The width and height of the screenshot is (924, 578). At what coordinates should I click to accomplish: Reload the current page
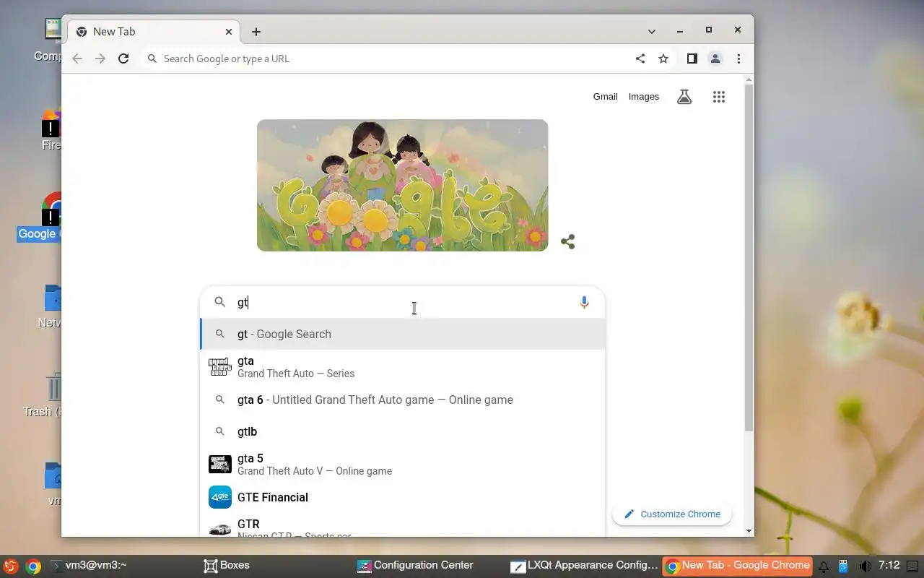pyautogui.click(x=123, y=59)
